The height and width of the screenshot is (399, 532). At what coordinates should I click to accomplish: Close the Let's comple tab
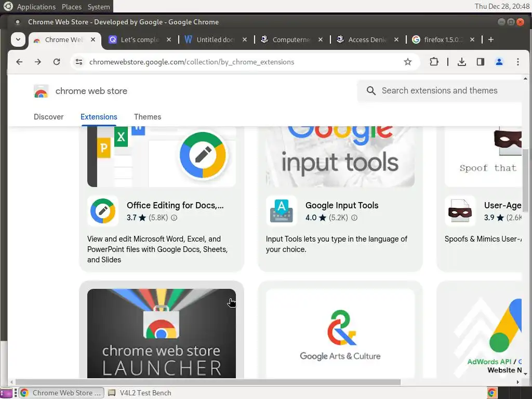(169, 39)
